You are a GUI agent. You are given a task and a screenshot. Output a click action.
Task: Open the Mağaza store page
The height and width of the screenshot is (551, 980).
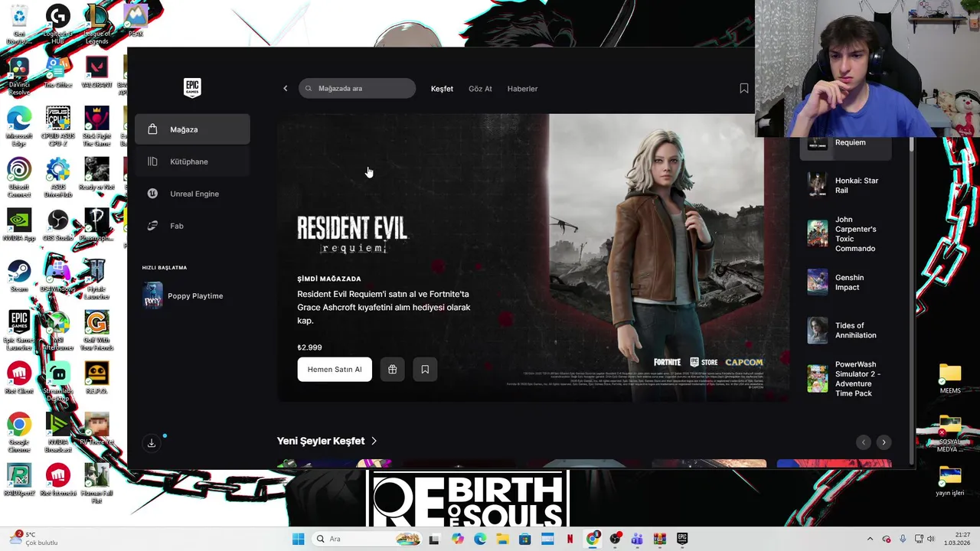pyautogui.click(x=192, y=129)
